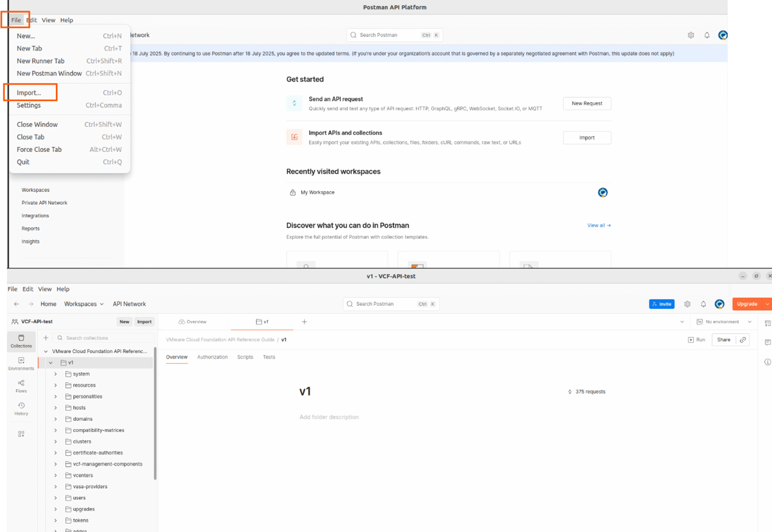
Task: Open Collections in the sidebar
Action: (21, 341)
